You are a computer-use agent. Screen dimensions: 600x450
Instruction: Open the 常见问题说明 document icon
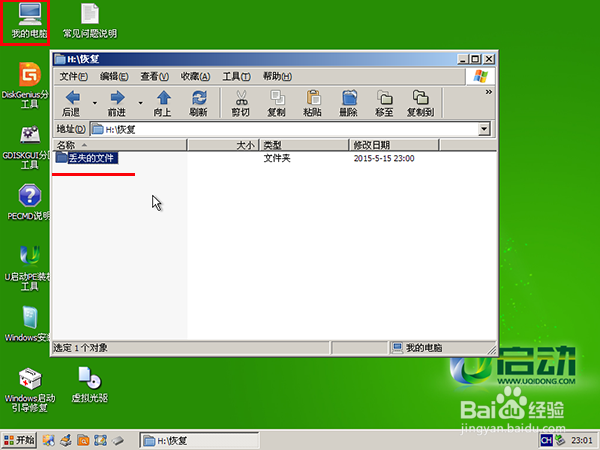coord(90,22)
